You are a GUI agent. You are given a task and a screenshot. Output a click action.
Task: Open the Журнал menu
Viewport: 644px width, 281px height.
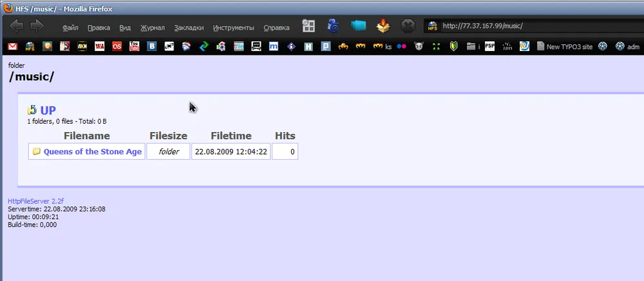point(152,28)
